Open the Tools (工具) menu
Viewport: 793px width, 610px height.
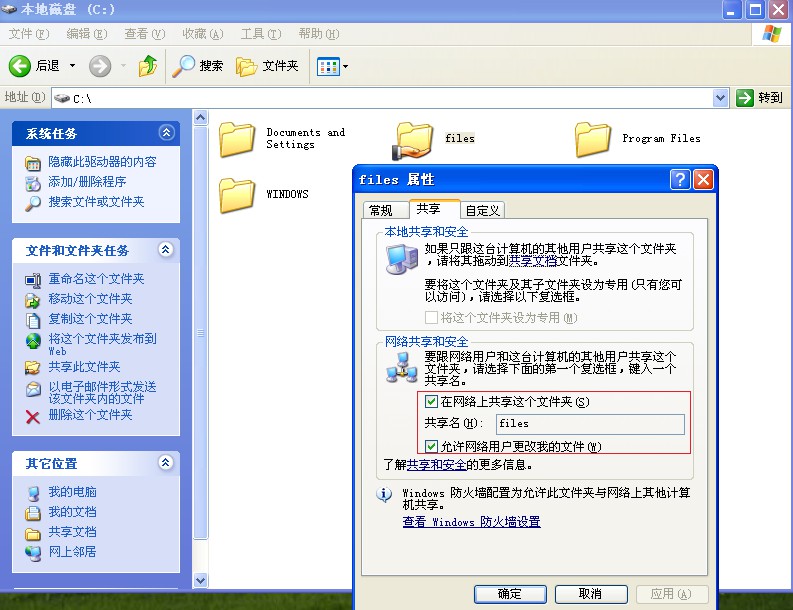click(x=260, y=34)
